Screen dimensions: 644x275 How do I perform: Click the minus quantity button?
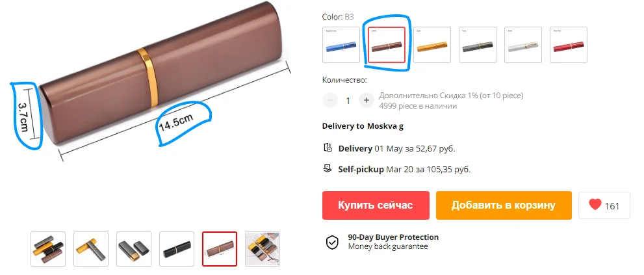coord(330,100)
